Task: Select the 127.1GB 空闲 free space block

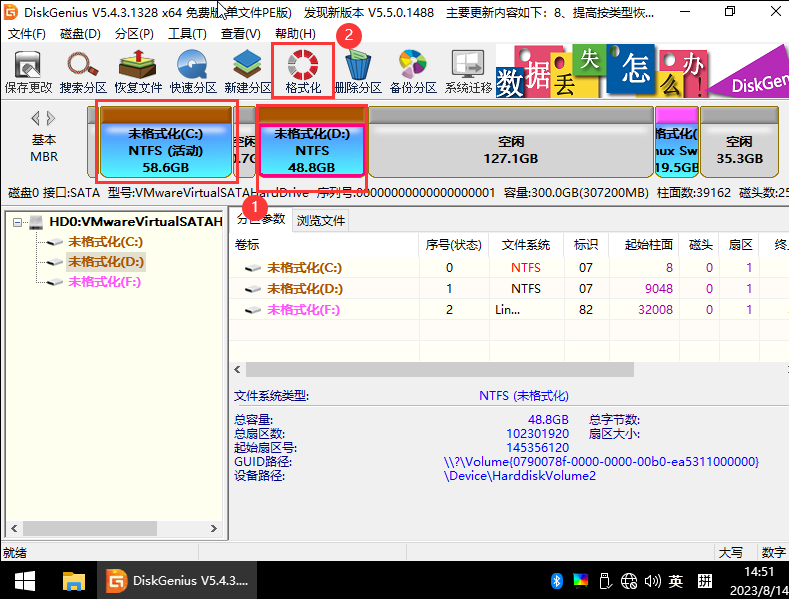Action: point(510,150)
